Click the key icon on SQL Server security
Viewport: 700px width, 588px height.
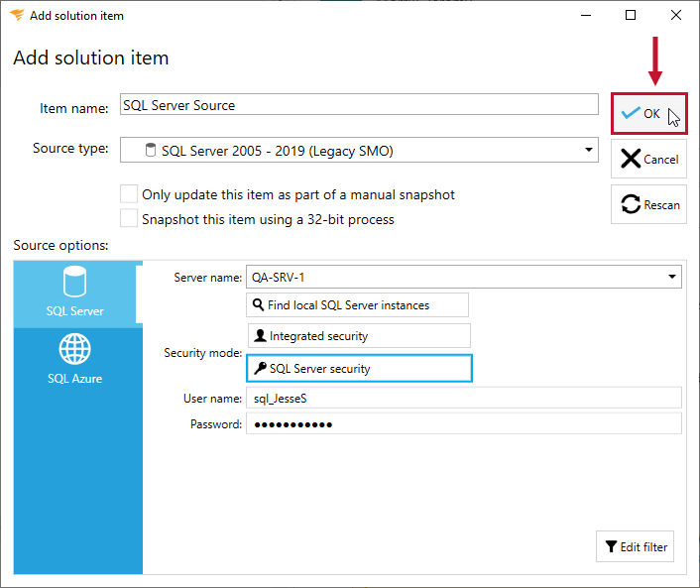pos(260,368)
